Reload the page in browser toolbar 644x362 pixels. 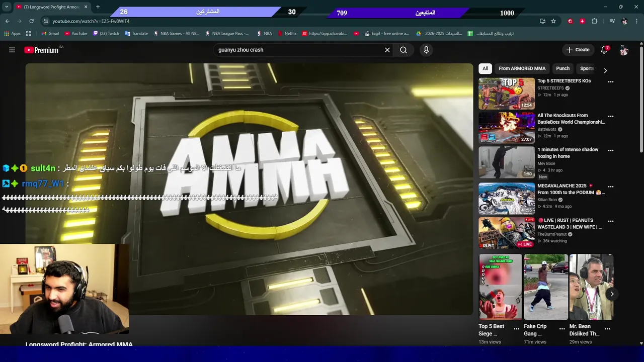[x=32, y=21]
